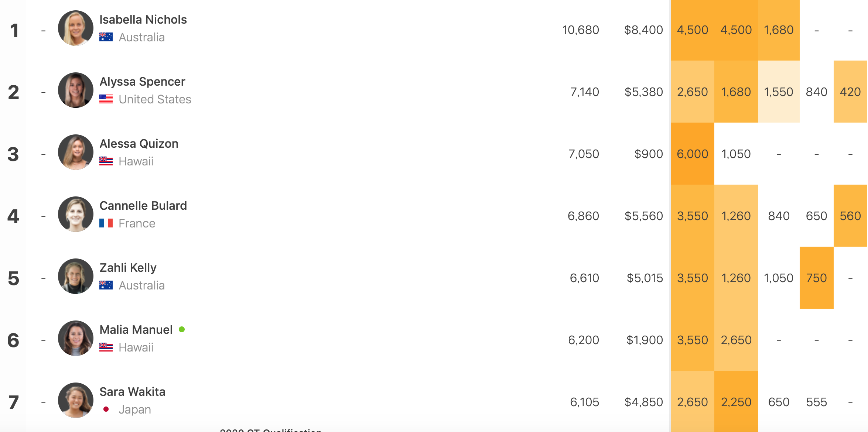Click the Australian flag under Isabella Nichols
868x432 pixels.
[106, 37]
